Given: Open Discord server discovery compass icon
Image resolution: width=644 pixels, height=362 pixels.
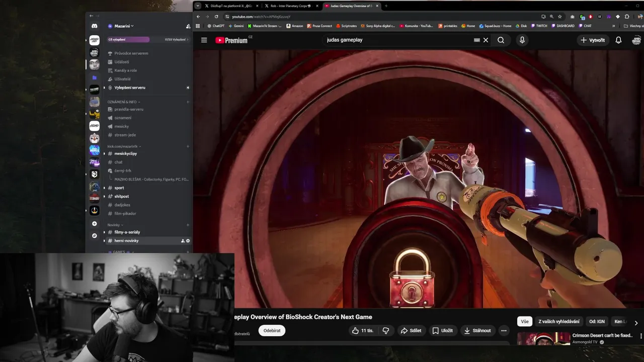Looking at the screenshot, I should [94, 236].
